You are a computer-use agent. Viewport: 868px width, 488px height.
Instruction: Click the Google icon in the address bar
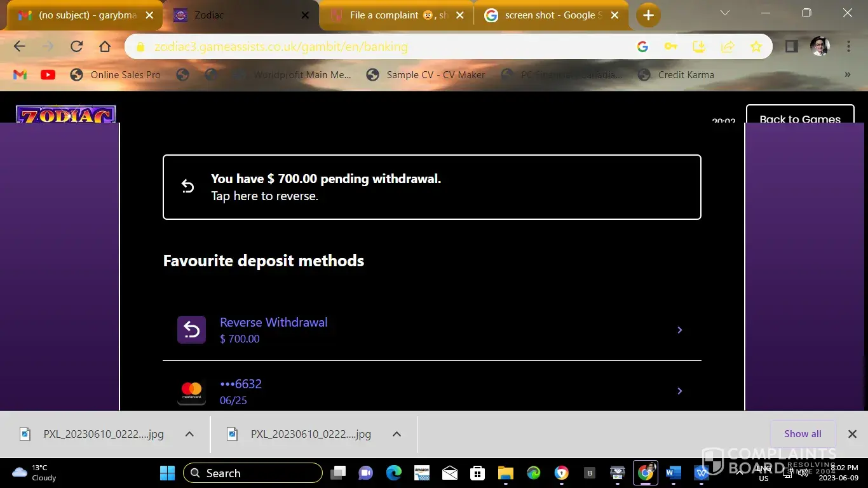pos(642,46)
